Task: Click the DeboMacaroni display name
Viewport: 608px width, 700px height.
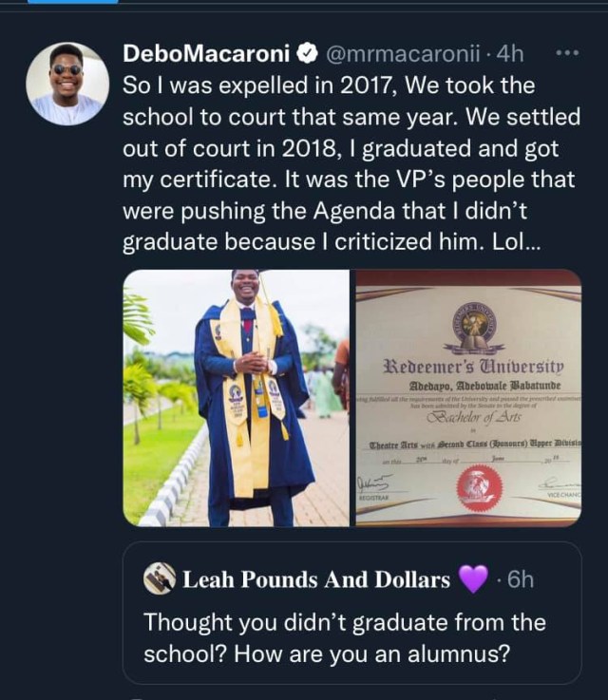Action: [x=206, y=53]
